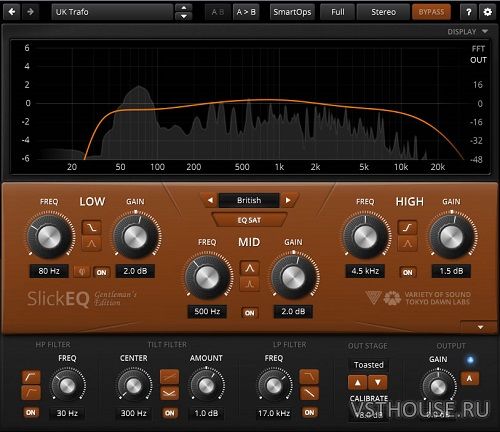The width and height of the screenshot is (500, 432).
Task: Select previous preset up arrow
Action: point(184,8)
